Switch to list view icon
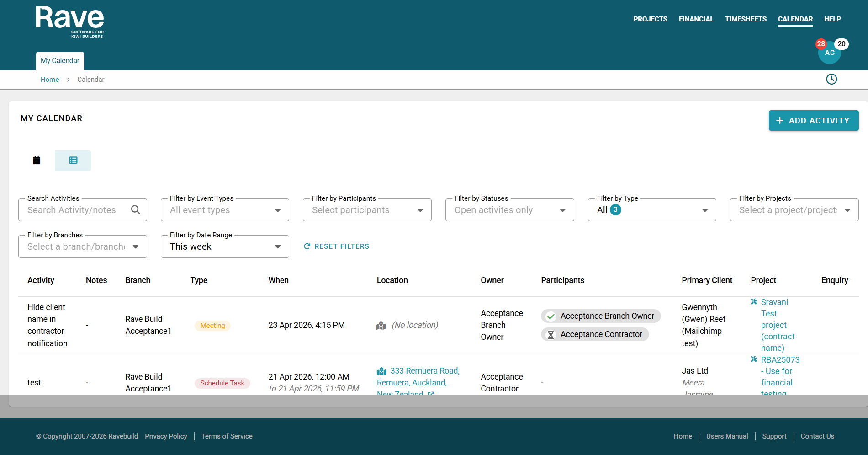Viewport: 868px width, 455px height. [x=73, y=161]
